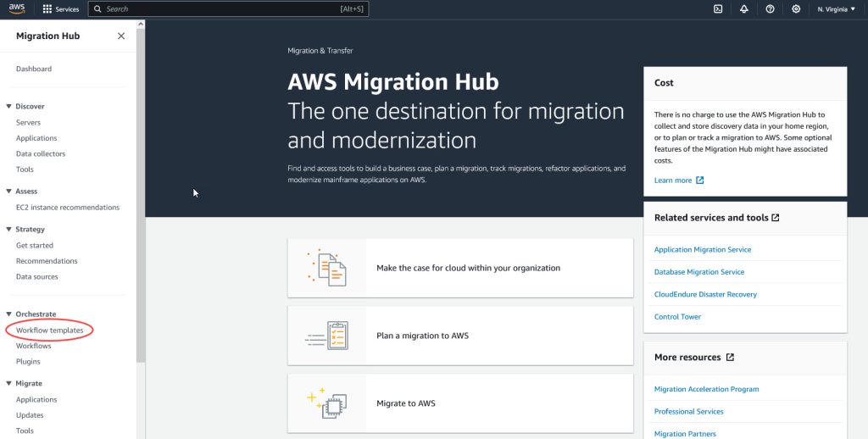Viewport: 868px width, 439px height.
Task: Open Migration Partners link
Action: pyautogui.click(x=685, y=433)
